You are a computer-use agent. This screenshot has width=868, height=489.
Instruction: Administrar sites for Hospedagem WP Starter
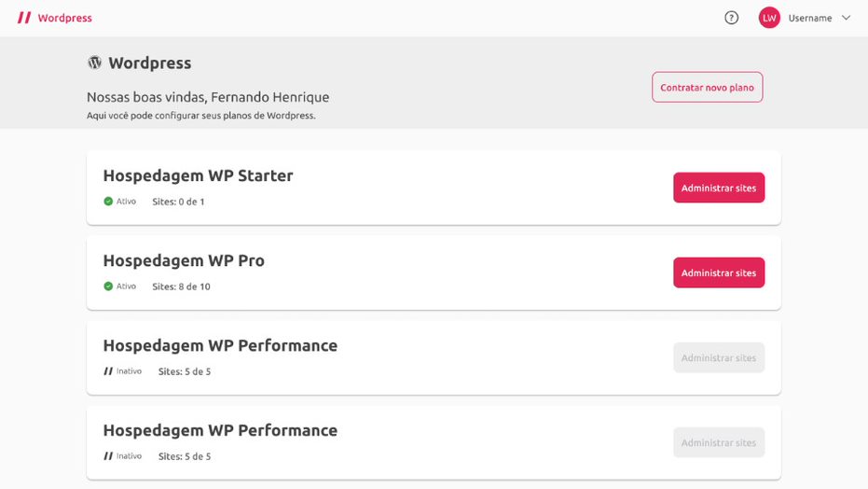click(x=719, y=188)
